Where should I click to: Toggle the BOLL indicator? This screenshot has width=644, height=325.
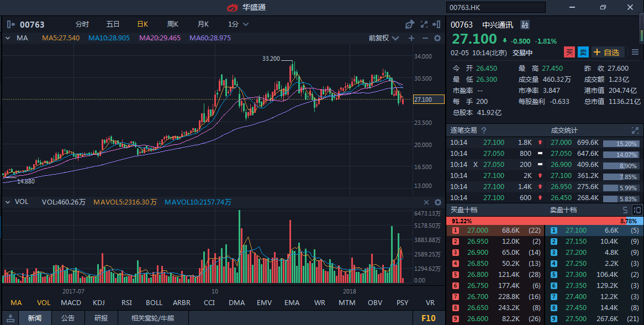154,303
